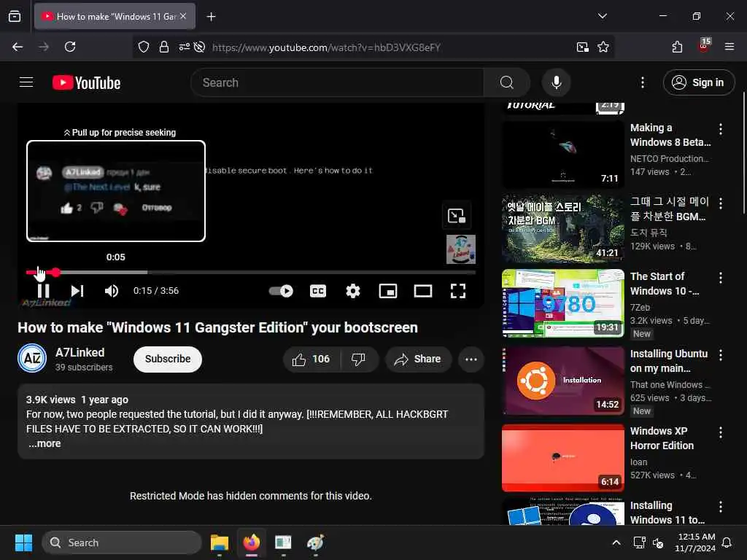Open menu for Windows XP Horror Edition video

720,432
